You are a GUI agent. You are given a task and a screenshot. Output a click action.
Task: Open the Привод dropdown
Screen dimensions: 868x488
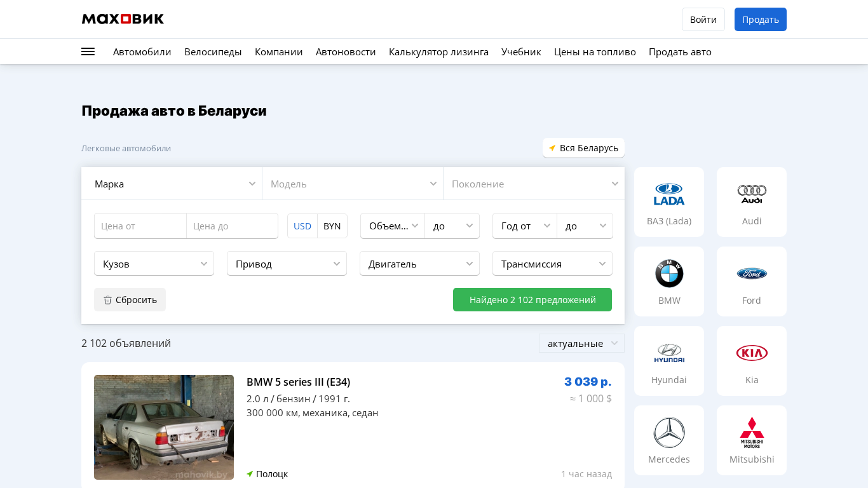(287, 264)
